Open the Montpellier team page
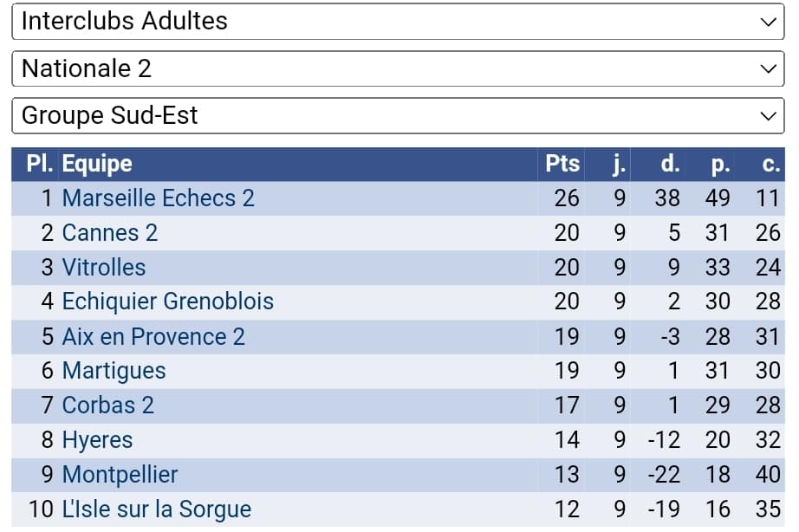 pos(120,475)
